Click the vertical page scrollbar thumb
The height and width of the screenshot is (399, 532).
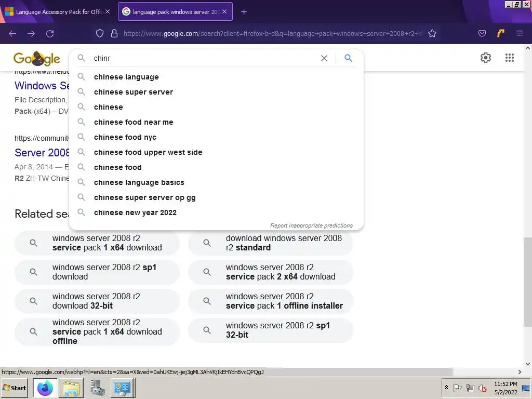528,282
